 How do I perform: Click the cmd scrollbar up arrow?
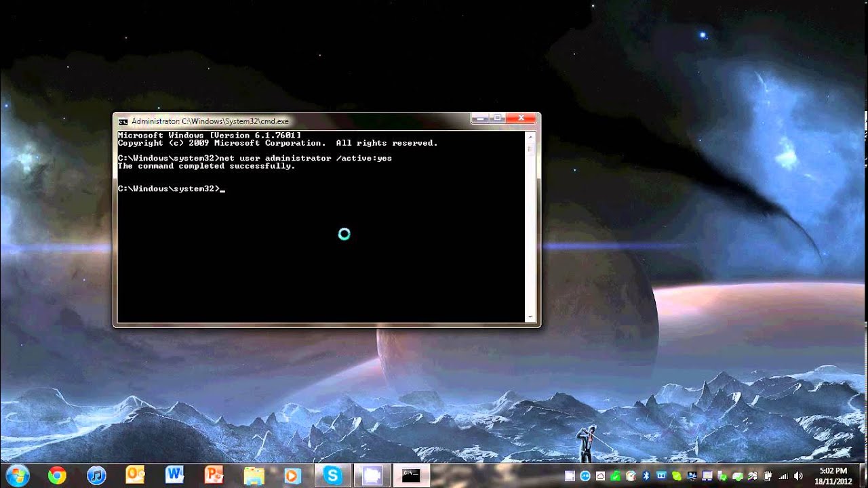point(530,136)
